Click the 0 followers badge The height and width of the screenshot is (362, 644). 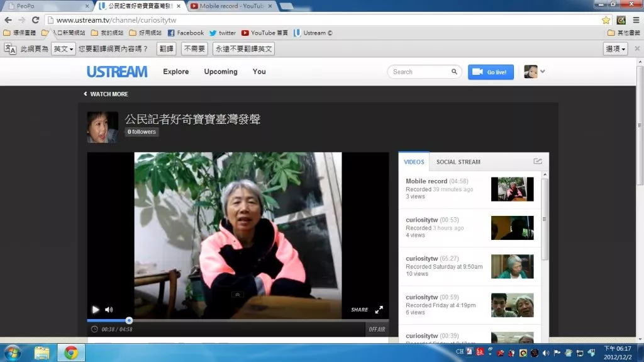[x=142, y=132]
